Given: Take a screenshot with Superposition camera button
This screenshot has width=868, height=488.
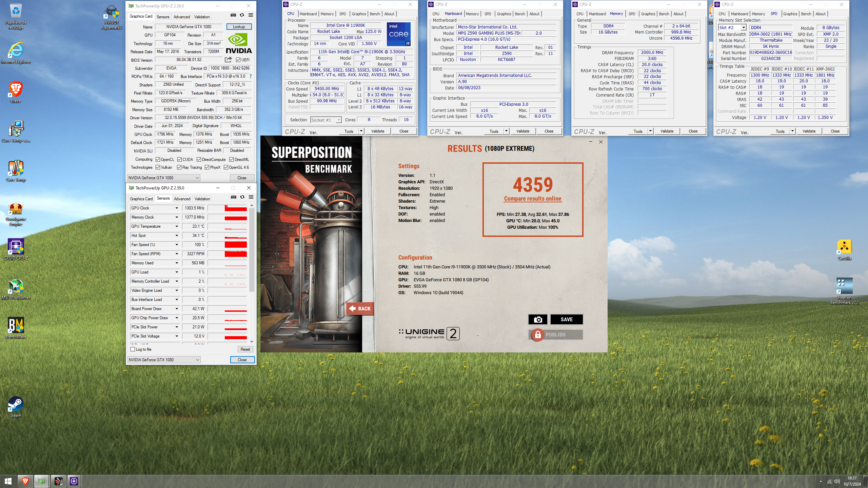Looking at the screenshot, I should tap(538, 319).
